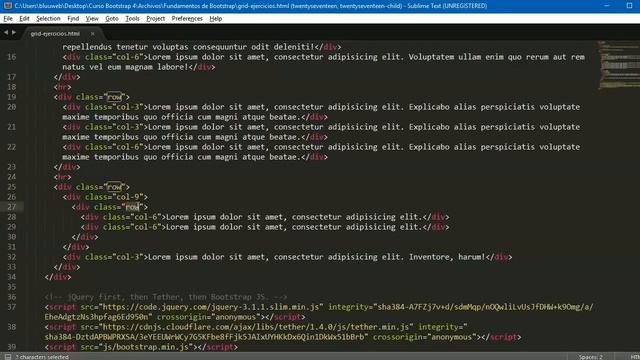The height and width of the screenshot is (360, 640).
Task: Click the 'Inventore, harum!' text on line 32
Action: [447, 257]
